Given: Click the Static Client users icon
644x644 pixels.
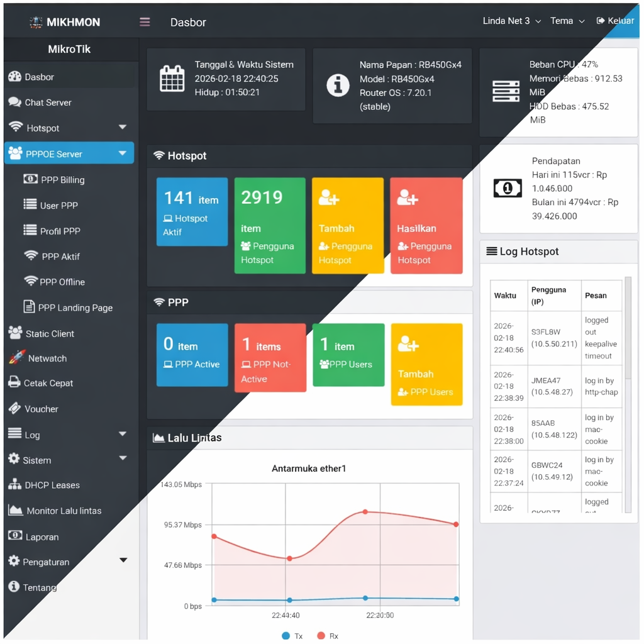Looking at the screenshot, I should [x=16, y=333].
